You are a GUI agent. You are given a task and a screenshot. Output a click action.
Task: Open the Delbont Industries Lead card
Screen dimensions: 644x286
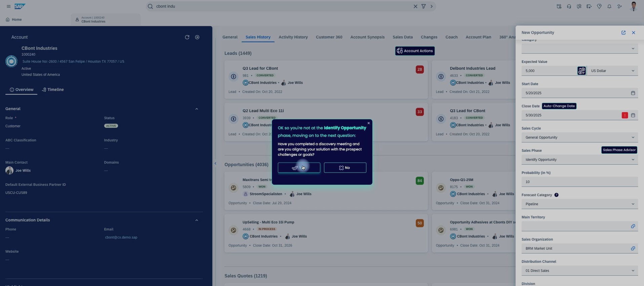tap(473, 68)
